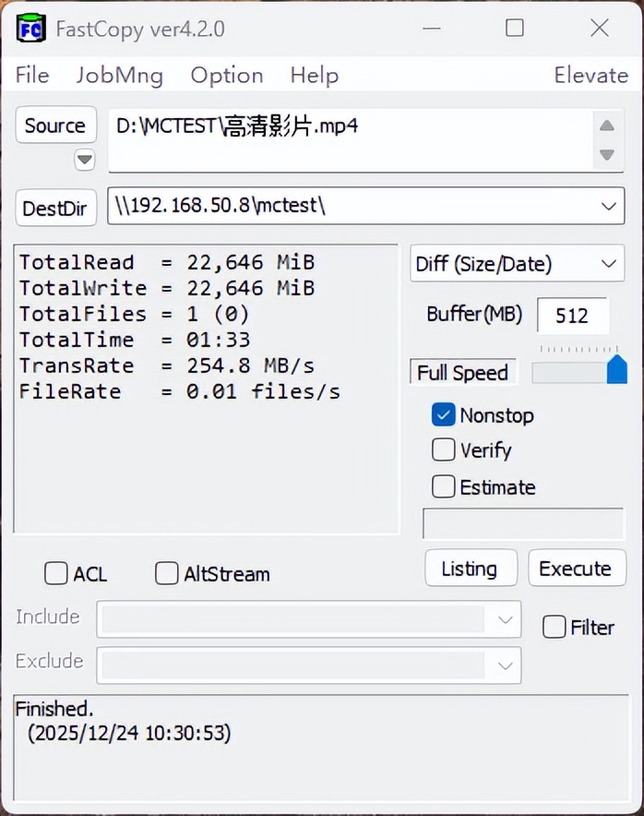The image size is (644, 816).
Task: Enable the Verify checkbox
Action: tap(444, 450)
